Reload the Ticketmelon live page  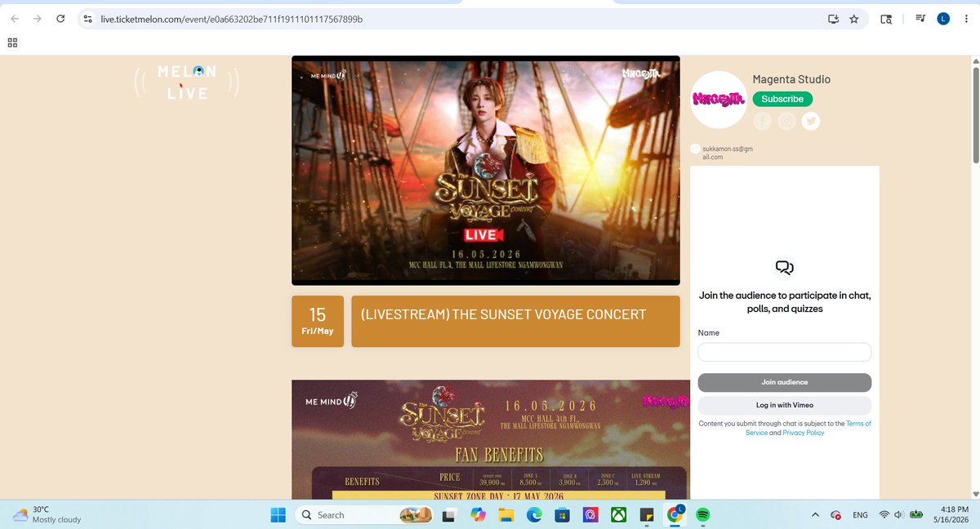click(60, 19)
